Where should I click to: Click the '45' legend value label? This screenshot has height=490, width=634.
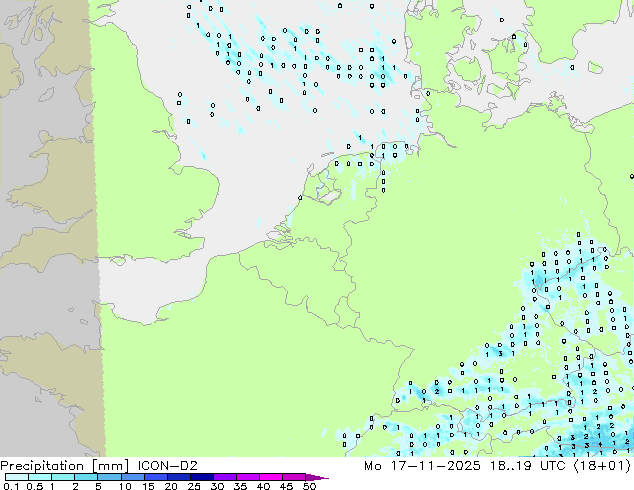click(286, 486)
